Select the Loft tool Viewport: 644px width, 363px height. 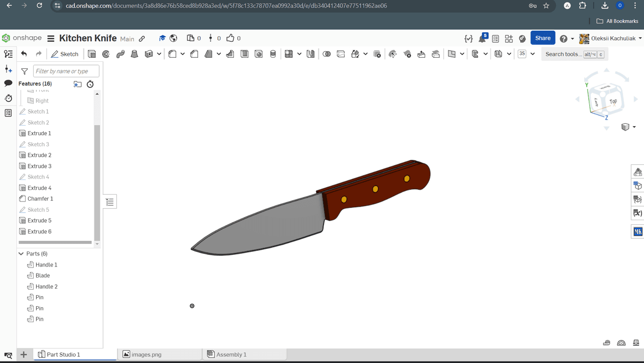pos(134,54)
